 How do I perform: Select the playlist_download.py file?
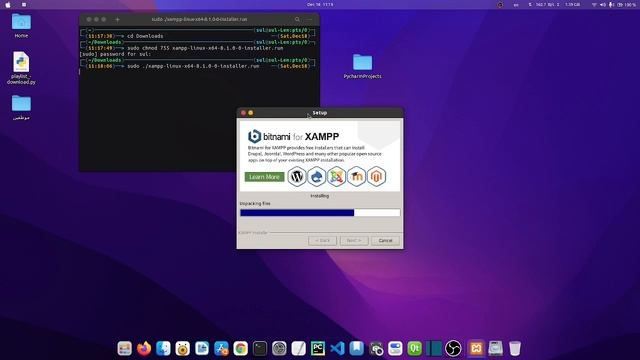[21, 68]
